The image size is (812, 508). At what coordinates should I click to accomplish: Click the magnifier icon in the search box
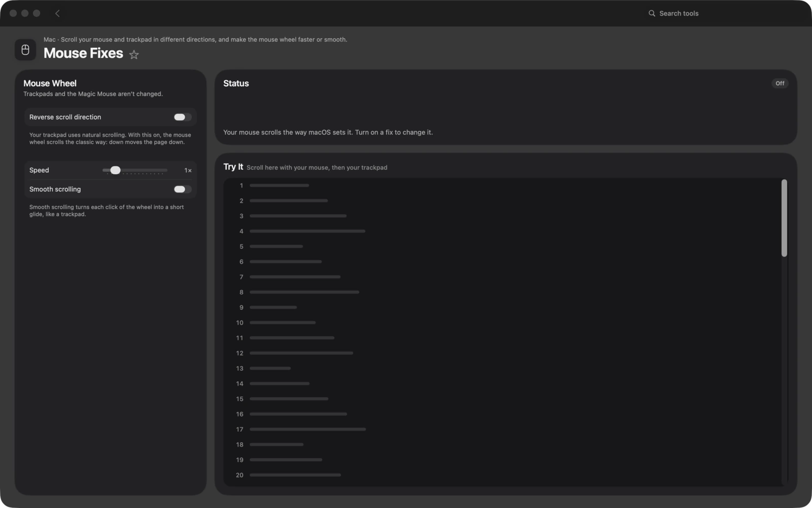[x=652, y=13]
